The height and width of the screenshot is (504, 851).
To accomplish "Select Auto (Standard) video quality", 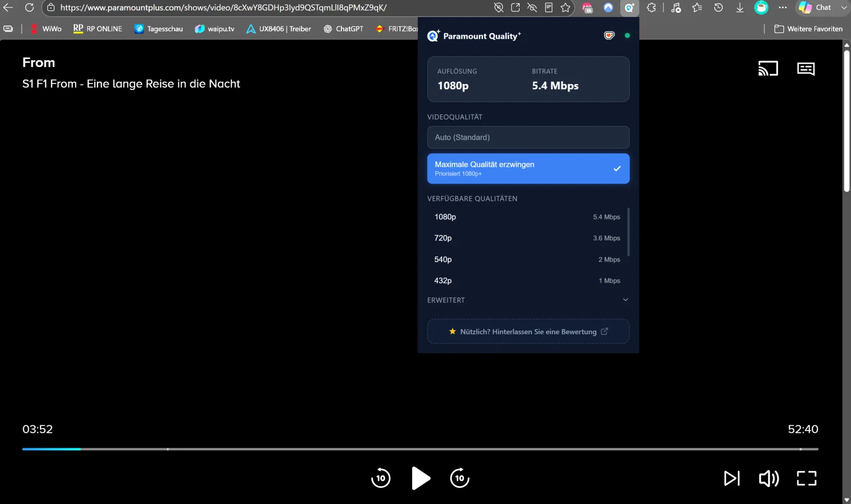I will pos(528,137).
